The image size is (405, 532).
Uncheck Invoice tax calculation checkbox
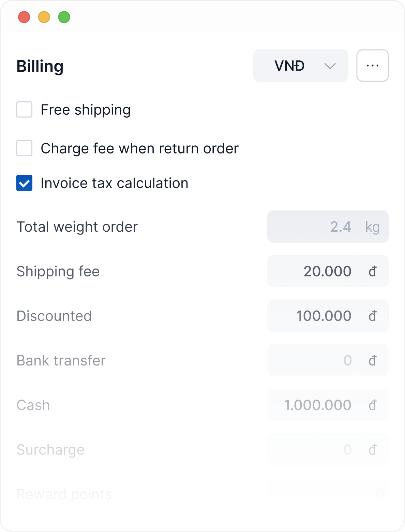tap(25, 183)
